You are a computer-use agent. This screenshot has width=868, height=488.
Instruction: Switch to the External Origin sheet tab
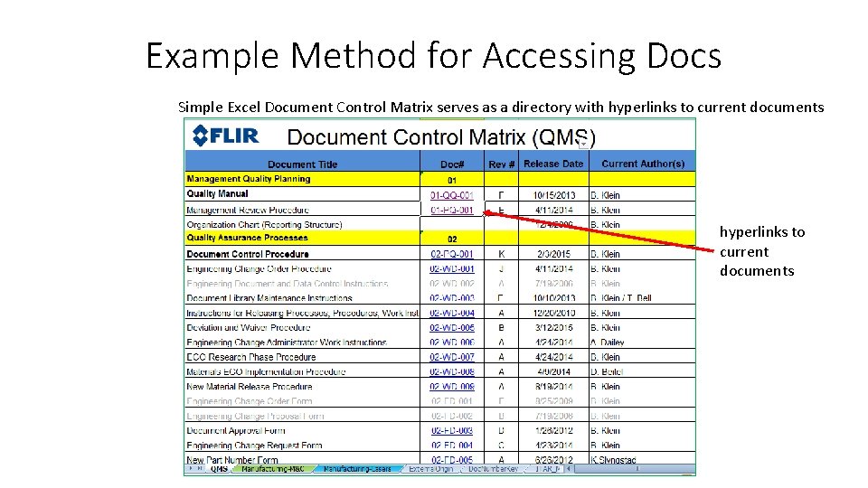coord(430,469)
